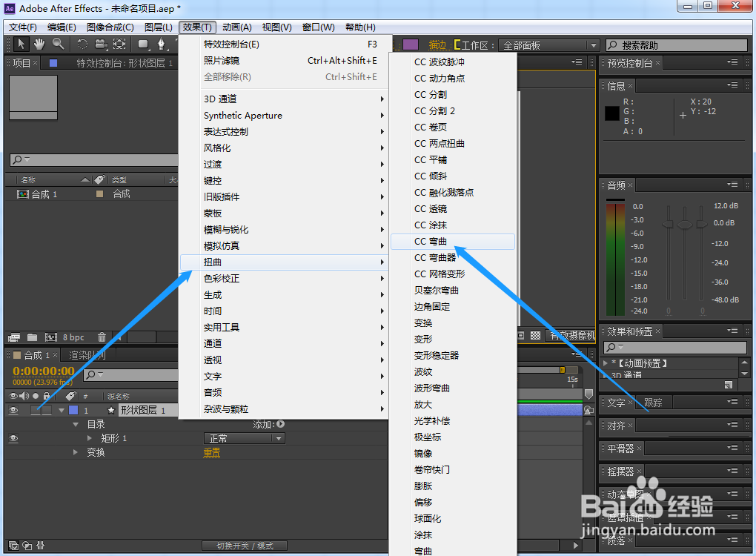Screen dimensions: 756x556
Task: Click the 切换开关 / 模式 toggle bar
Action: pos(245,546)
